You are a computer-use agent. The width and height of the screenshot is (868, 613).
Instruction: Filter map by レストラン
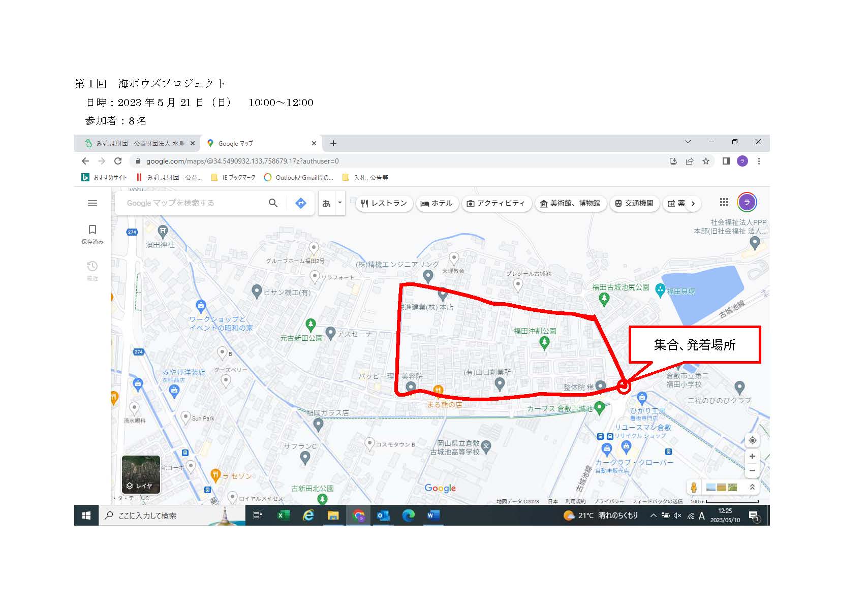pyautogui.click(x=384, y=204)
